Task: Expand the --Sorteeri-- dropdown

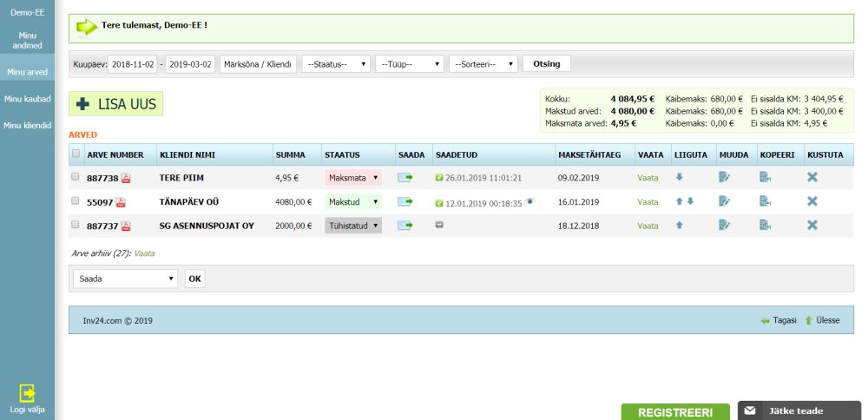Action: click(483, 64)
